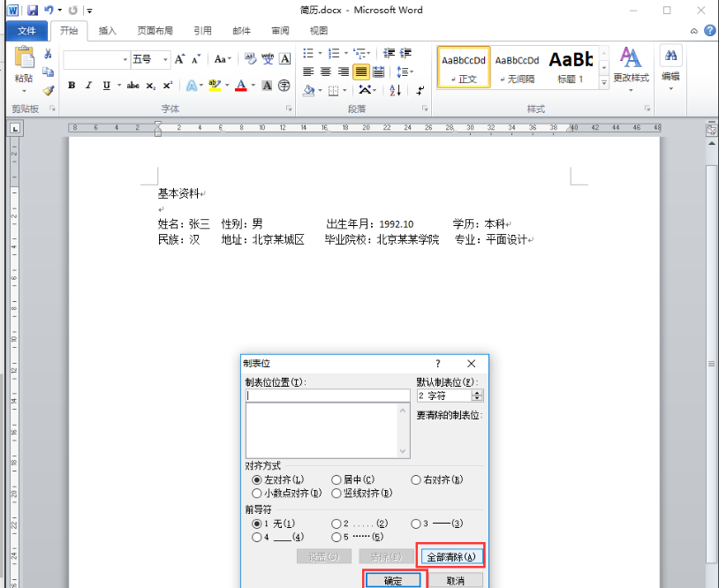
Task: Click the Word Help question mark icon
Action: [710, 30]
